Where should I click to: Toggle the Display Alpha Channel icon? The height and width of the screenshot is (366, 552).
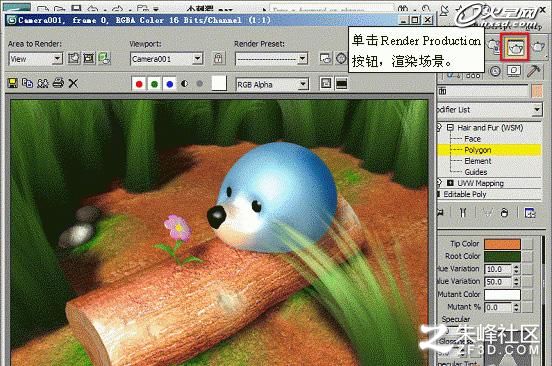pyautogui.click(x=184, y=84)
